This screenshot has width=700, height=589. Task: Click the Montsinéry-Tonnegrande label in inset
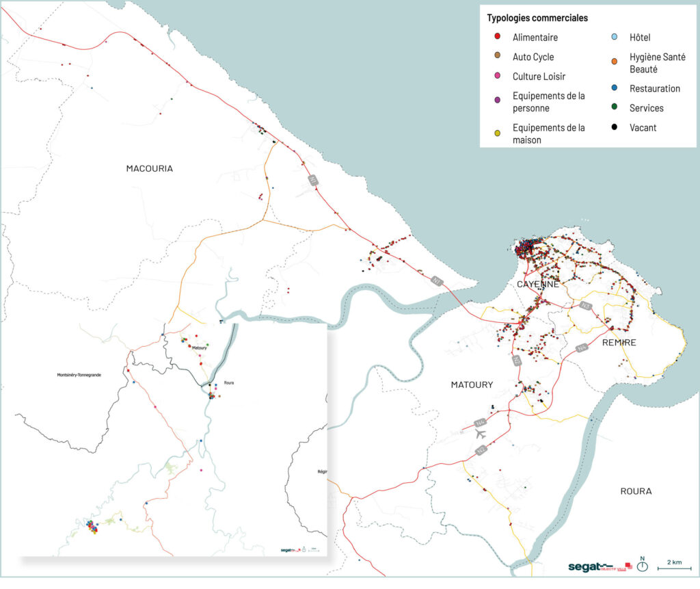[x=79, y=376]
